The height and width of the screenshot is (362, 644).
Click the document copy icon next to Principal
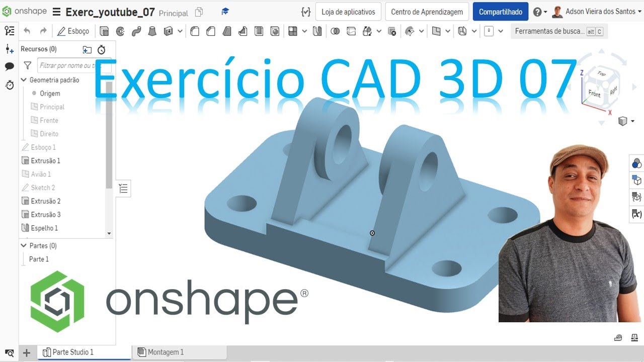[x=199, y=12]
